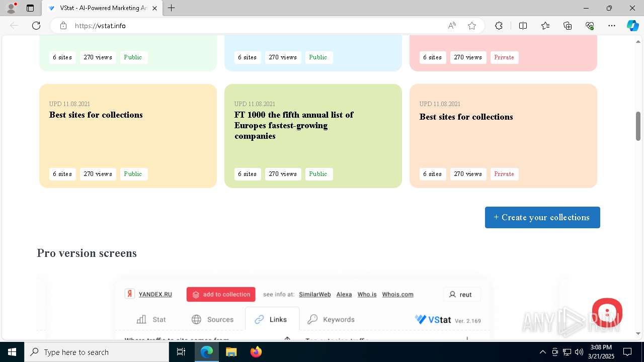
Task: Click 6 sites tag on top green card
Action: 62,57
